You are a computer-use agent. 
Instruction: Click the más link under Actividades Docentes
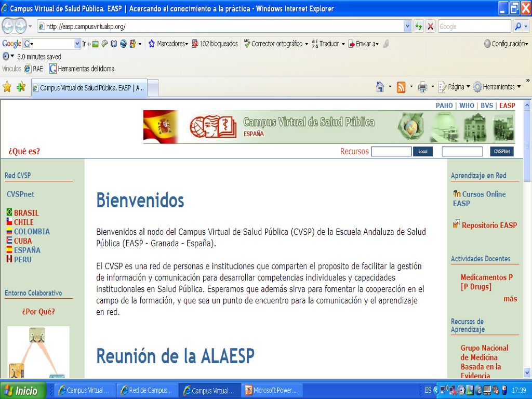pos(510,299)
